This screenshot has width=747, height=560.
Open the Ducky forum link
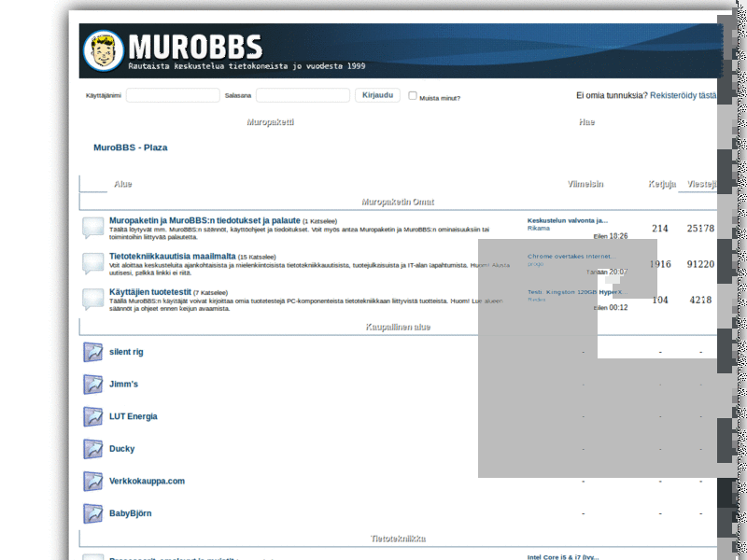pos(122,449)
